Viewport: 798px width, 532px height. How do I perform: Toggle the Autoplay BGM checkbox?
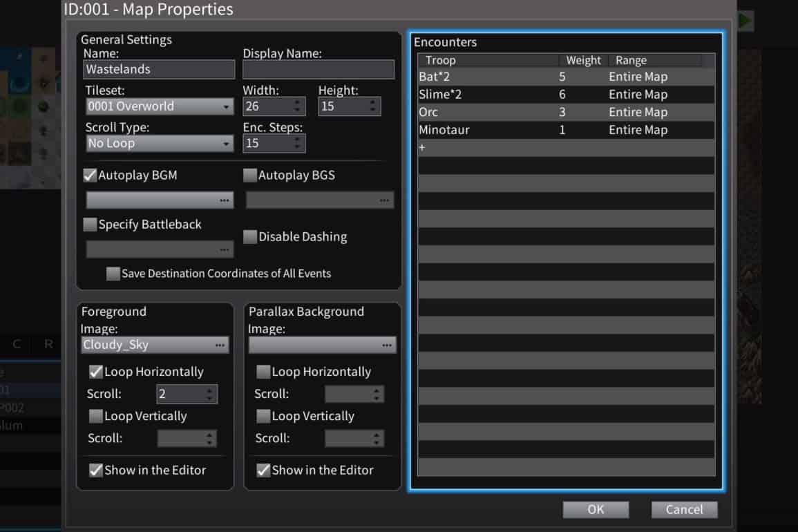pyautogui.click(x=90, y=175)
